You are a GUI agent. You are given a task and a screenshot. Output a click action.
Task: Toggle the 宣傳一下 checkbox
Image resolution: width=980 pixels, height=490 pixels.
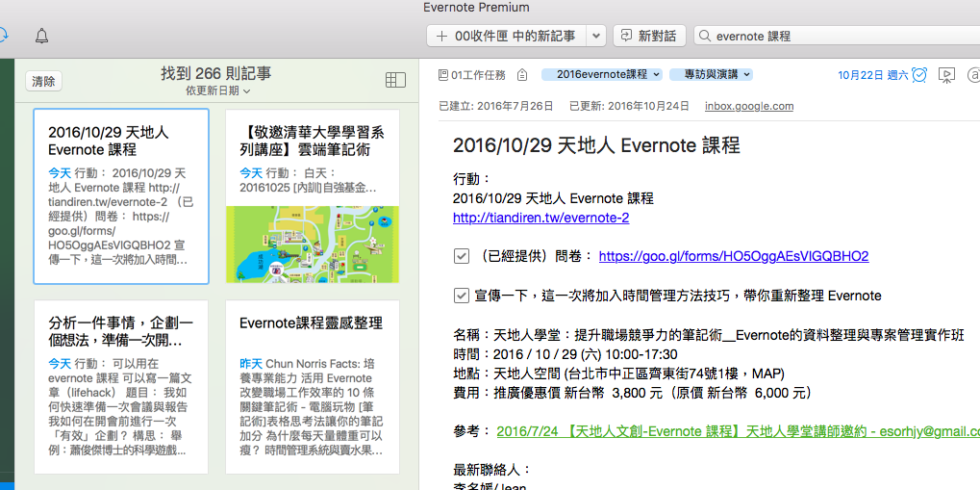462,296
